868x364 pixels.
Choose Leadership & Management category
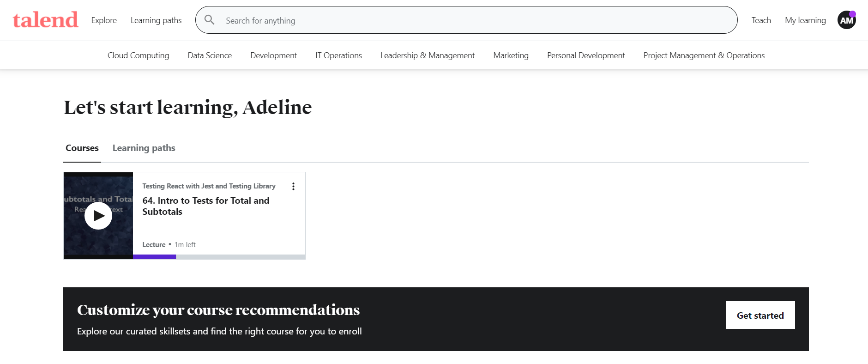click(x=427, y=55)
